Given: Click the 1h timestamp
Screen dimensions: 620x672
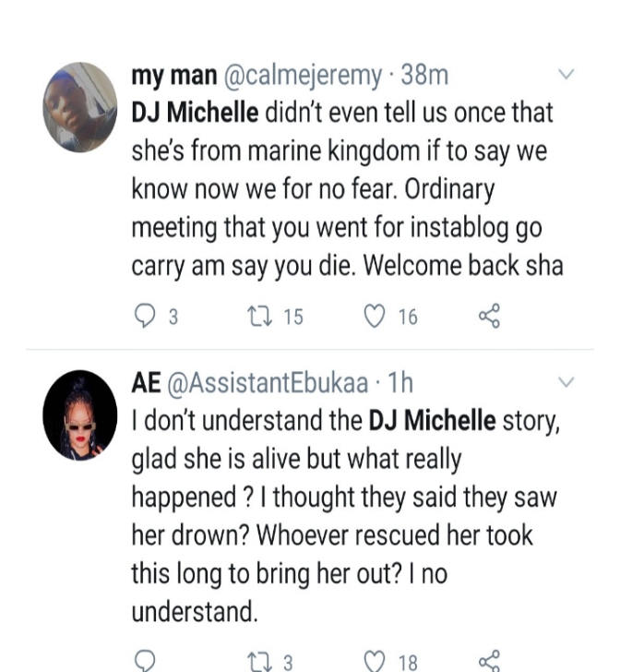Looking at the screenshot, I should [400, 382].
